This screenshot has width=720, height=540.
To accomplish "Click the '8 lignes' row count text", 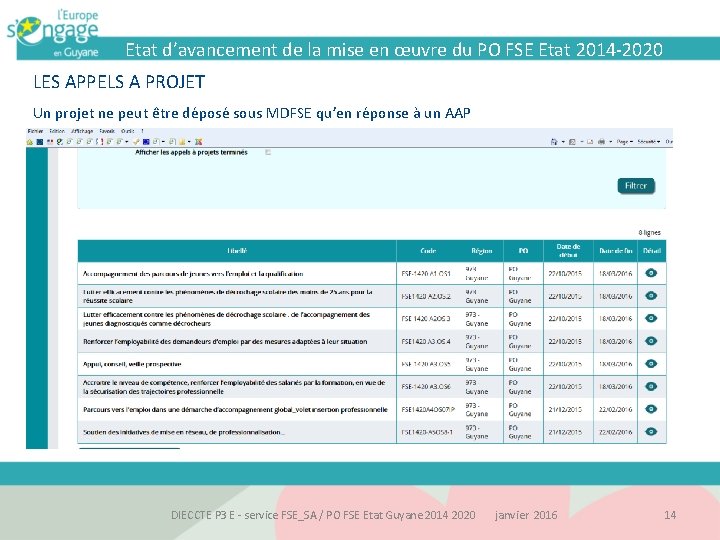I will point(649,233).
